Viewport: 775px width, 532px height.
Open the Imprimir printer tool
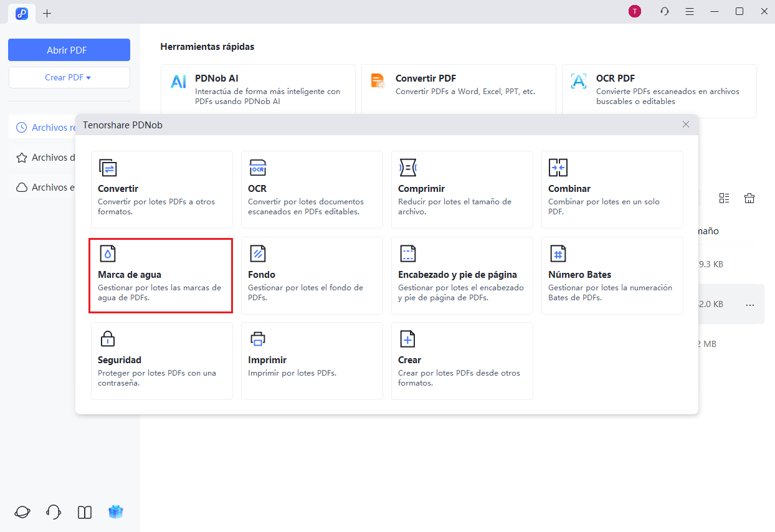coord(257,339)
